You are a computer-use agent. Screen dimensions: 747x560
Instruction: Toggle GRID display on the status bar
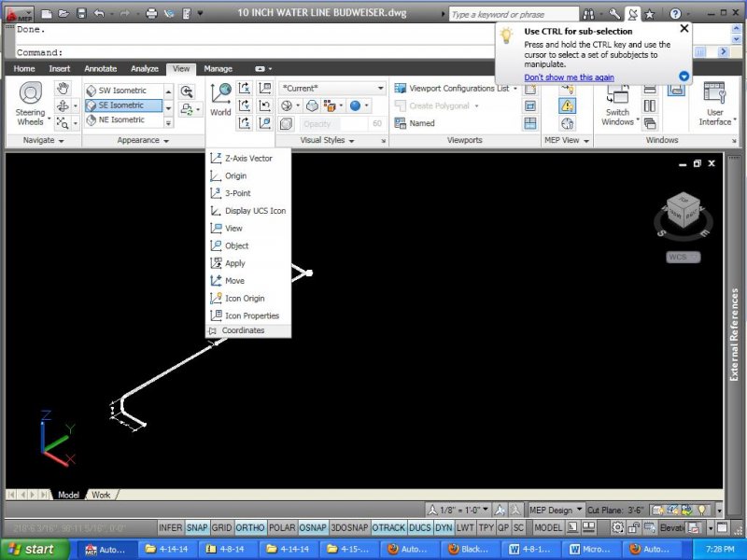221,526
